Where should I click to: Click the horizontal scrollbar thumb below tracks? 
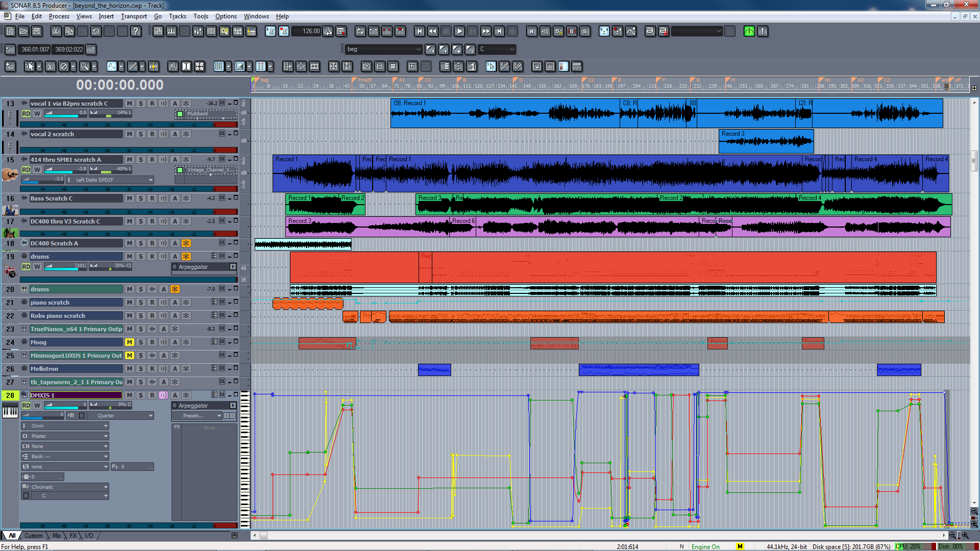[x=263, y=536]
